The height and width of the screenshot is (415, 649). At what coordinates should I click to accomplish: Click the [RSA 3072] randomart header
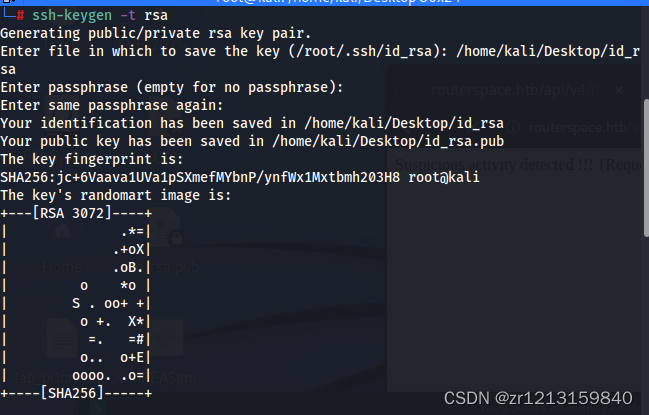click(77, 213)
